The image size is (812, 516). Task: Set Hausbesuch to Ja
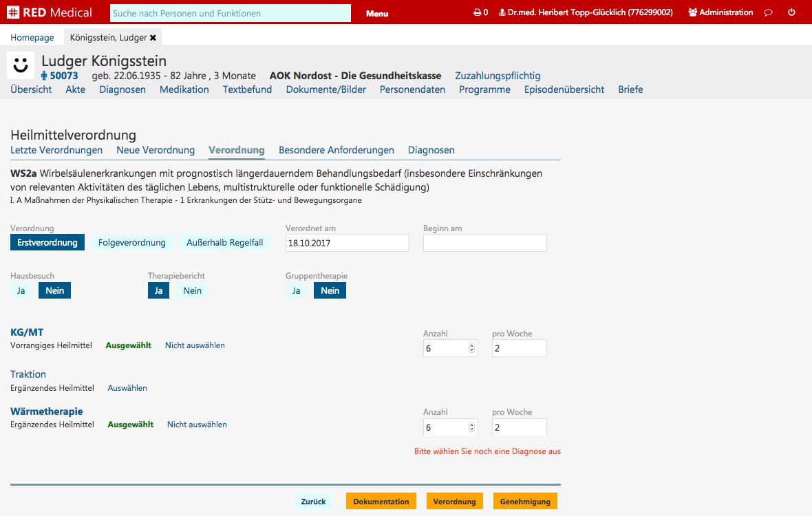[21, 291]
